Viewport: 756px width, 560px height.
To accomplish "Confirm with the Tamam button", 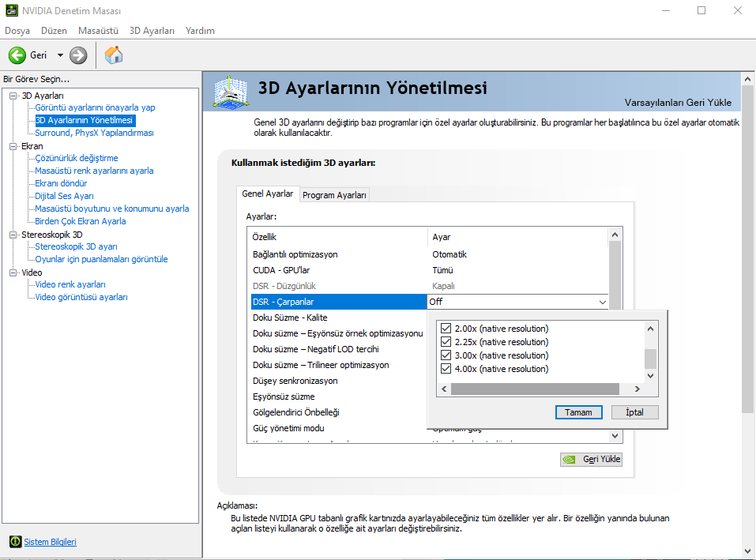I will pyautogui.click(x=578, y=412).
